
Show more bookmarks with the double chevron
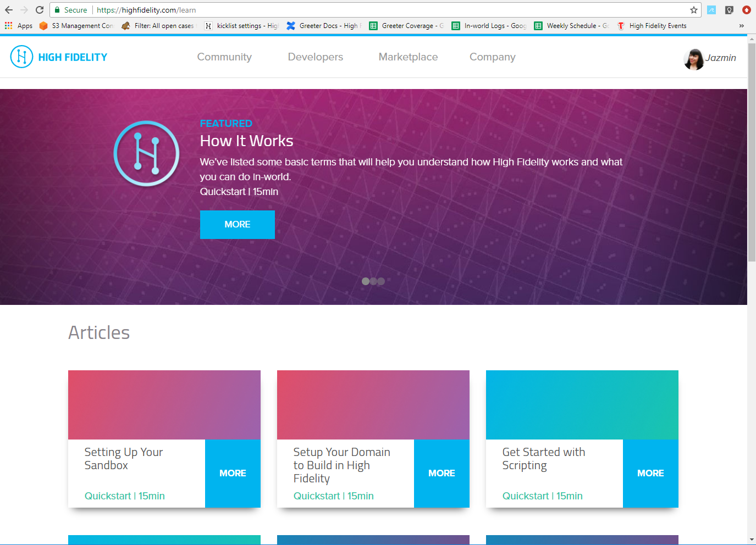click(x=741, y=25)
